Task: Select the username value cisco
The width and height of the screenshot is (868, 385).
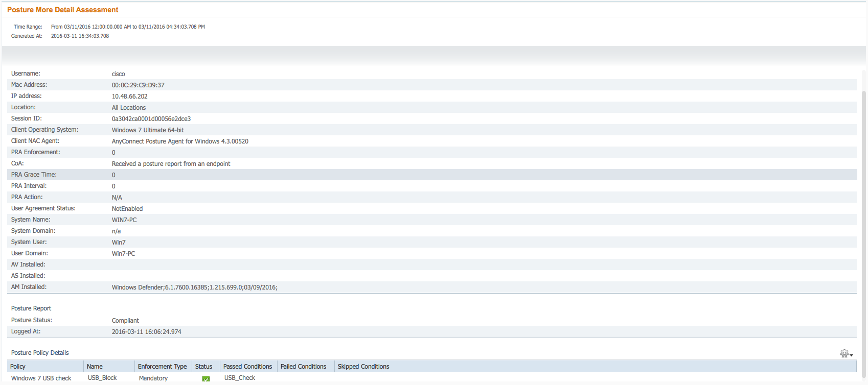Action: pyautogui.click(x=119, y=74)
